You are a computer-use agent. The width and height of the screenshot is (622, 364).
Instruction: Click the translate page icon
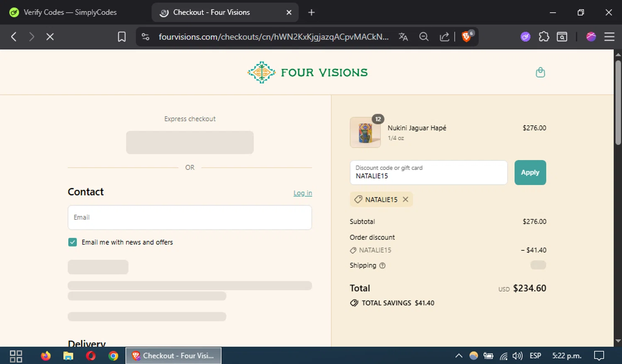pyautogui.click(x=403, y=37)
